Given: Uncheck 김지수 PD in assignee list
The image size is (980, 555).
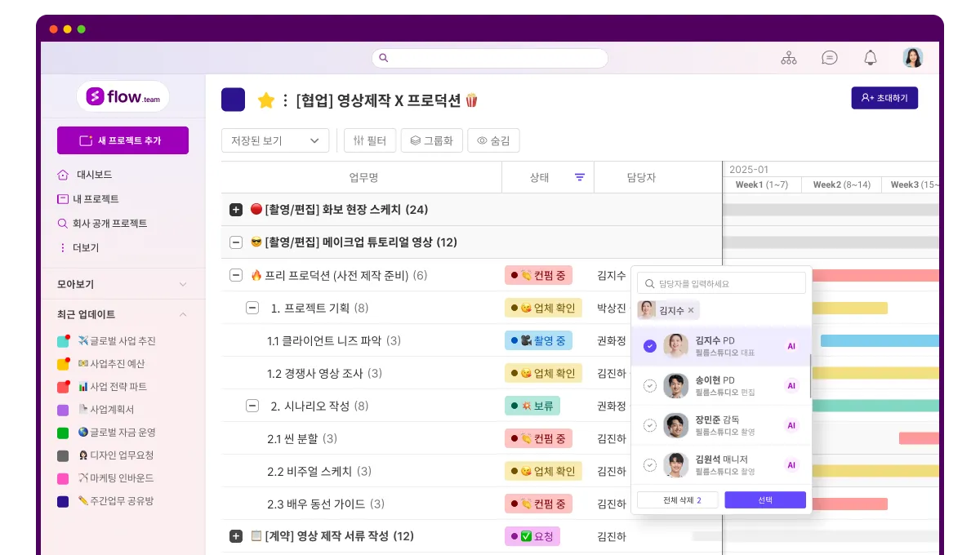Looking at the screenshot, I should pos(650,346).
